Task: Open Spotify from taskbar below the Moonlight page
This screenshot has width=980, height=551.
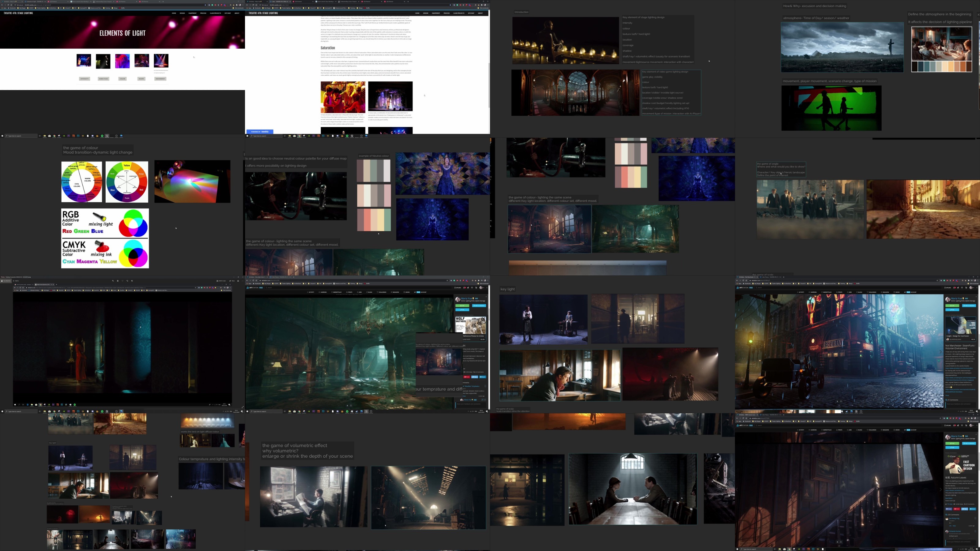Action: click(347, 411)
